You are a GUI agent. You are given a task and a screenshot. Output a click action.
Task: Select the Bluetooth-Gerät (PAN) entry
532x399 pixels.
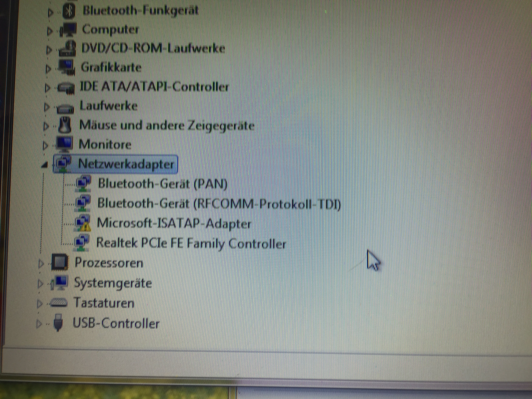(162, 184)
